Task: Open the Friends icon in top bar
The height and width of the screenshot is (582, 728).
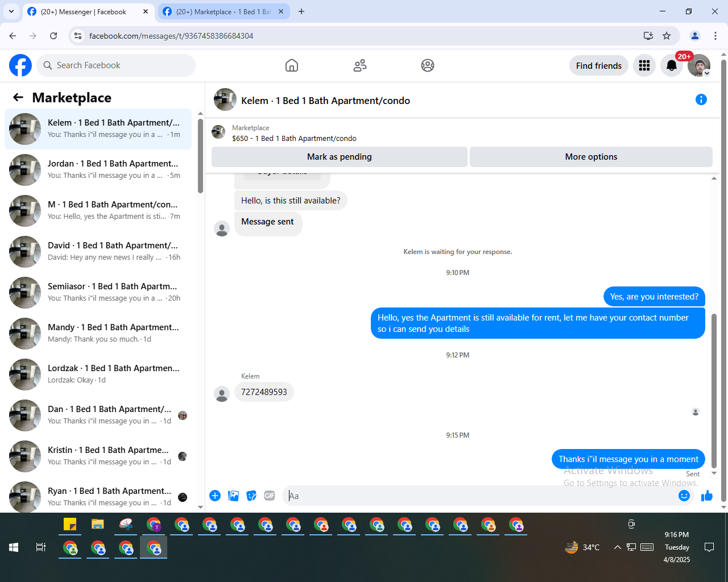Action: (360, 65)
